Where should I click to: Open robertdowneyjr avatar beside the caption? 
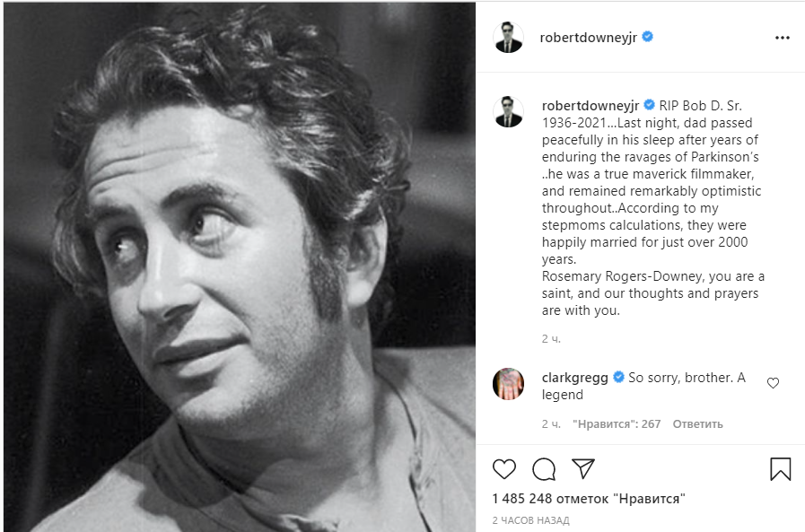(x=509, y=112)
